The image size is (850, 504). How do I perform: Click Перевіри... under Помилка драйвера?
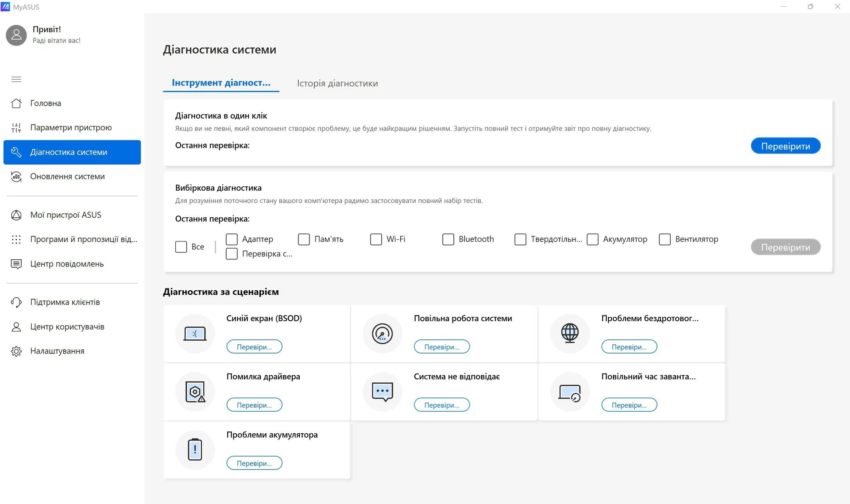254,405
